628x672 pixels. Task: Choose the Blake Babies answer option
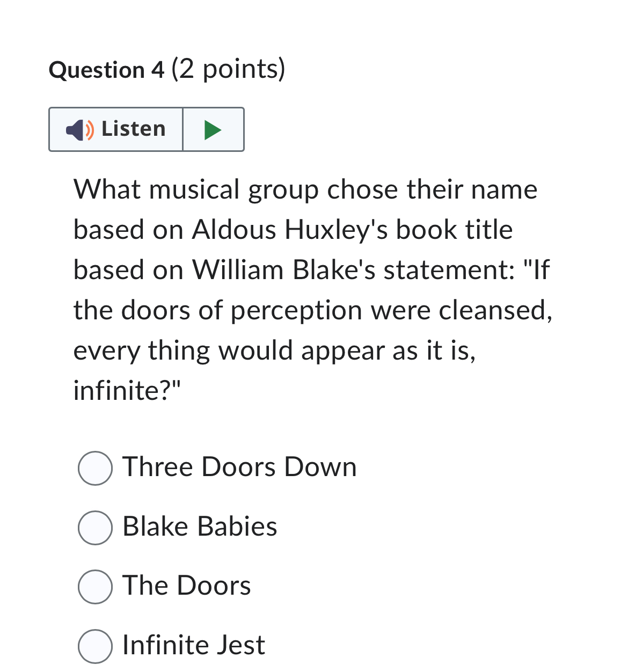95,528
